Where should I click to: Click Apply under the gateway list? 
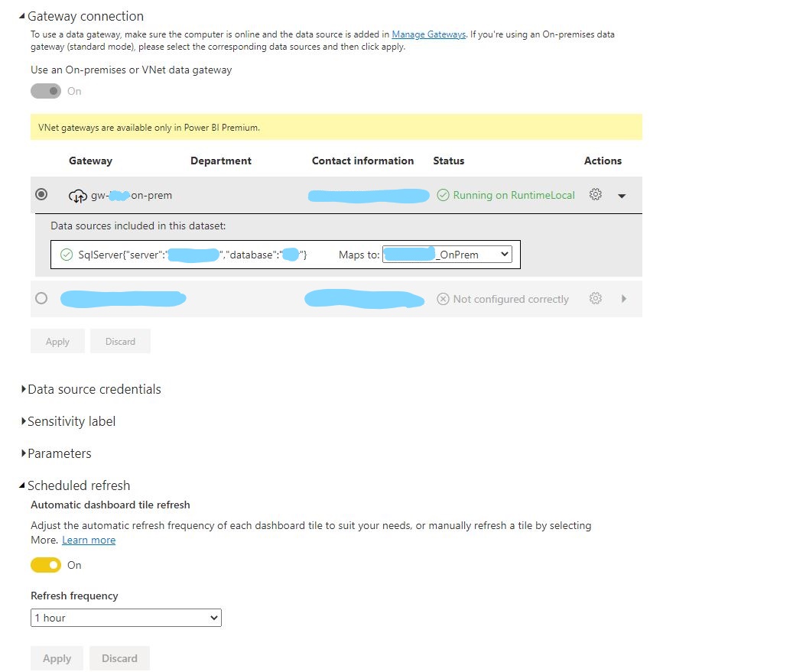point(57,341)
